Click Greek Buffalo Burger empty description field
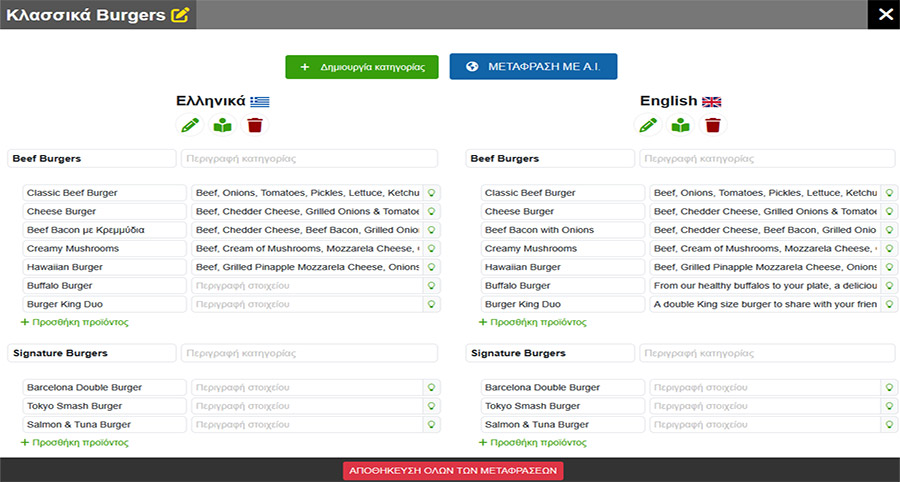 (x=307, y=286)
